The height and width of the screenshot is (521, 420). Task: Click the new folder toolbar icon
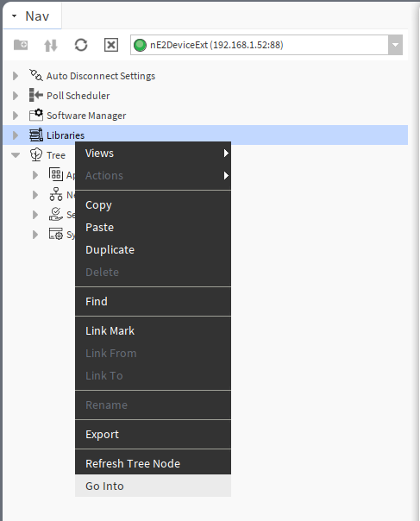coord(21,45)
